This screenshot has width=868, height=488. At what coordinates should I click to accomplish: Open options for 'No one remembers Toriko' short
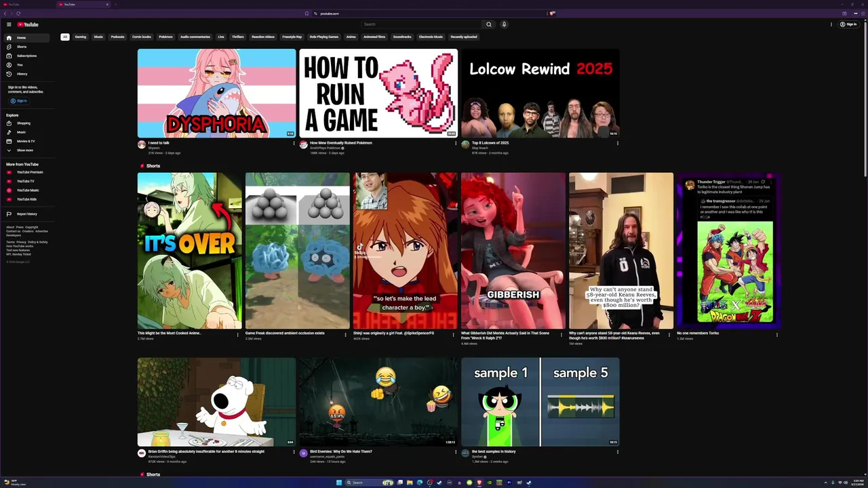tap(777, 334)
